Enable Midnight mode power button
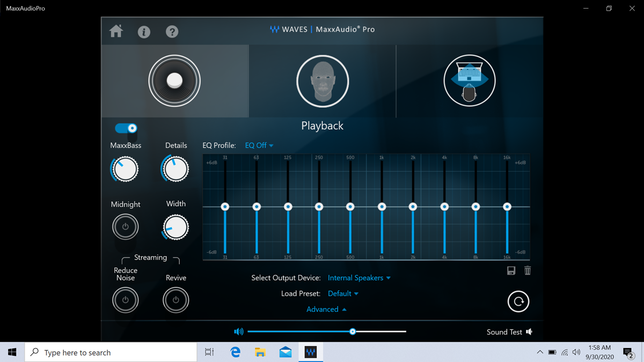Viewport: 644px width, 362px height. [125, 227]
